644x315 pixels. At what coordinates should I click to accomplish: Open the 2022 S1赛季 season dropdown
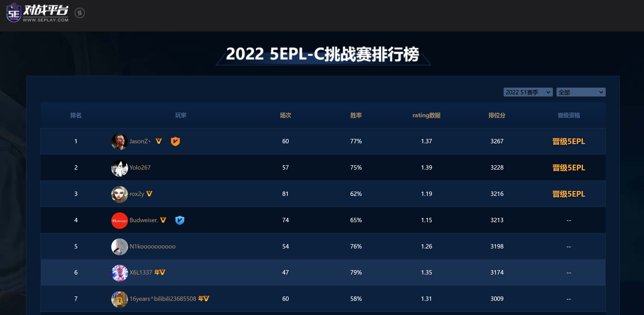pyautogui.click(x=528, y=92)
